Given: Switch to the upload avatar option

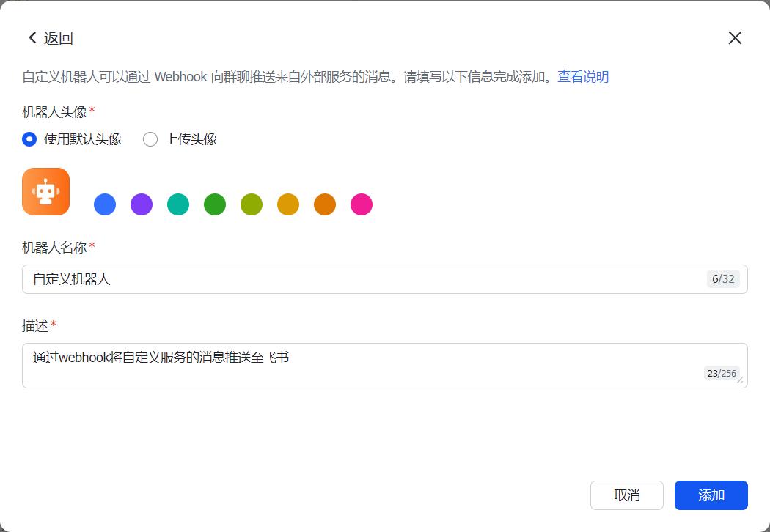Looking at the screenshot, I should coord(150,138).
